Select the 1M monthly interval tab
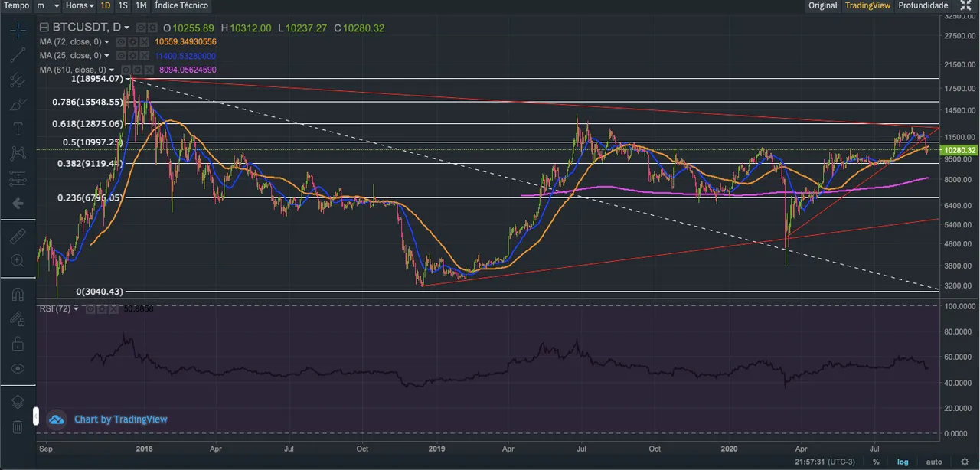Screen dimensions: 980x470 point(141,5)
